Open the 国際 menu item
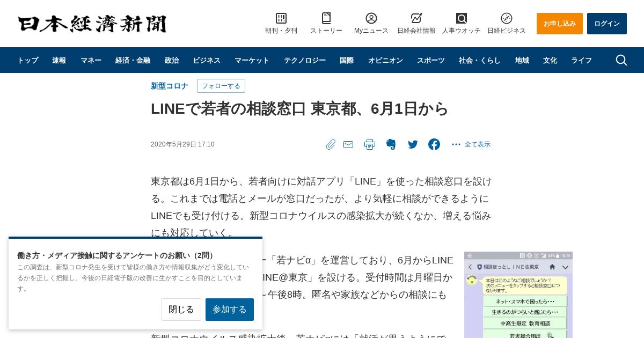Screen dimensions: 644x338 point(347,60)
